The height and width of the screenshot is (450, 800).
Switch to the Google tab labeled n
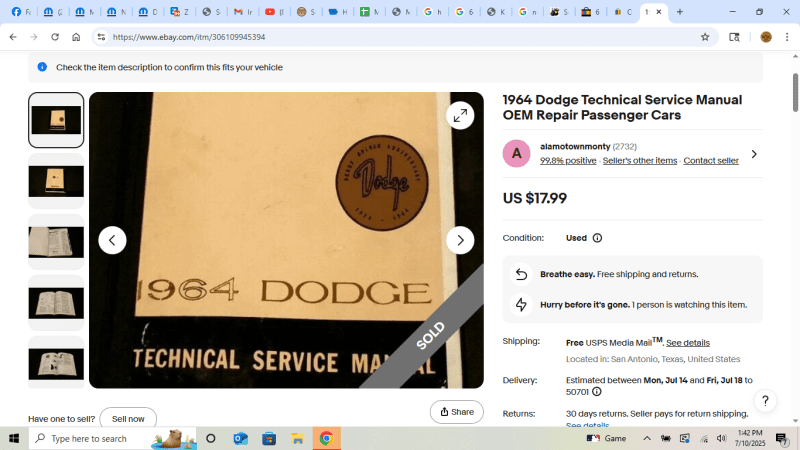tap(528, 12)
